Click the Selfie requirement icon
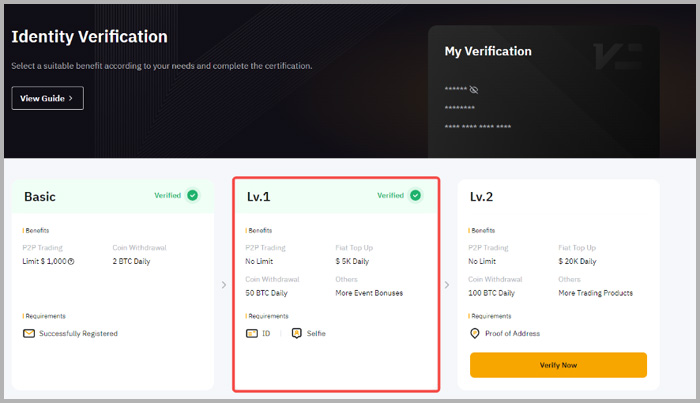The height and width of the screenshot is (403, 700). (x=296, y=333)
